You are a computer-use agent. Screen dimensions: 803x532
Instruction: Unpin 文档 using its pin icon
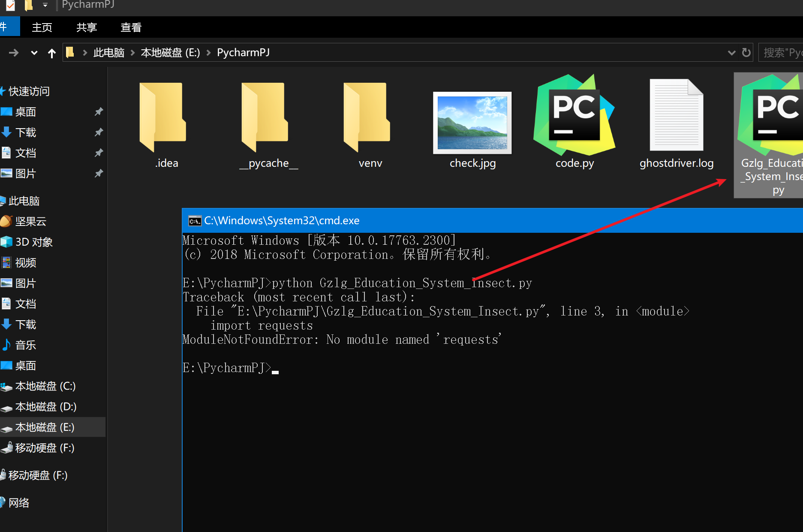(x=99, y=153)
